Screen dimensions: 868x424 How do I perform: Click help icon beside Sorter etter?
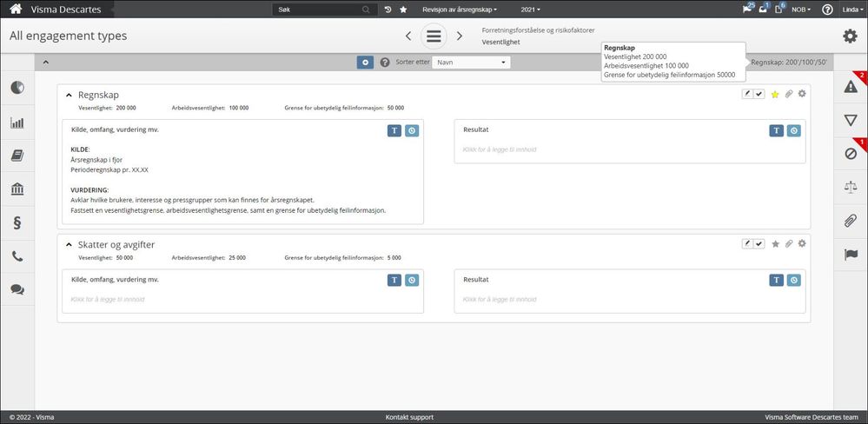pos(385,63)
